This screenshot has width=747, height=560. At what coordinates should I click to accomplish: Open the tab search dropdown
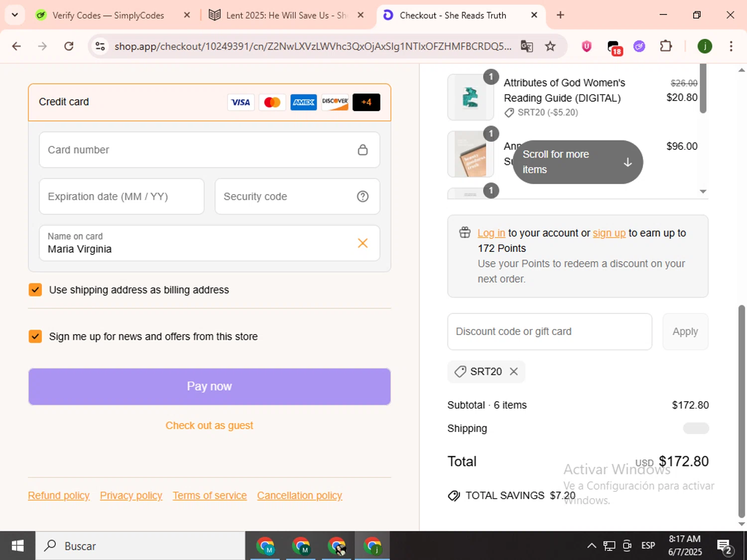[x=14, y=15]
